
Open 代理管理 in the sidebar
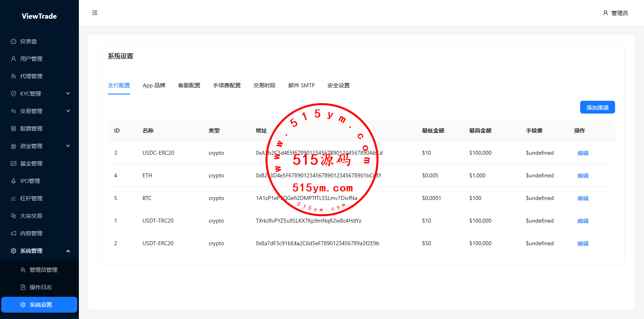coord(39,76)
